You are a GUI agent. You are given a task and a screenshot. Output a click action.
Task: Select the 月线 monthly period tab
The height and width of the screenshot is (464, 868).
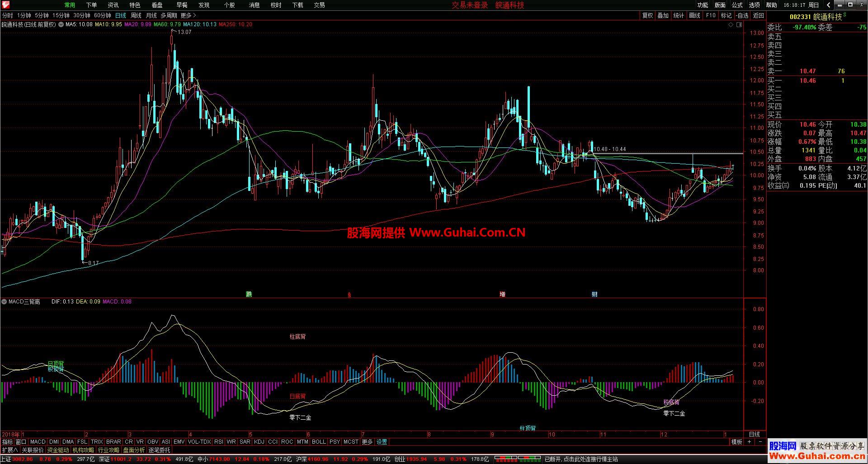(151, 15)
